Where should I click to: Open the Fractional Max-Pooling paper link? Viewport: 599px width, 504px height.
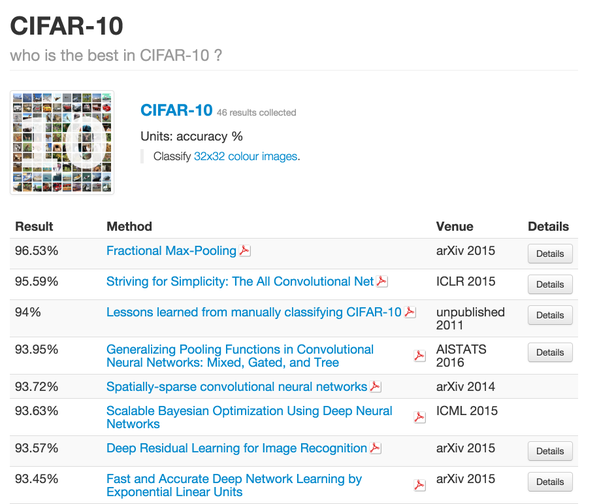(171, 251)
